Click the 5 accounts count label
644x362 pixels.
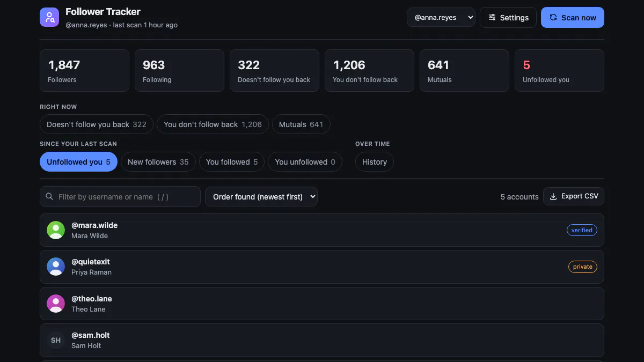click(x=519, y=197)
